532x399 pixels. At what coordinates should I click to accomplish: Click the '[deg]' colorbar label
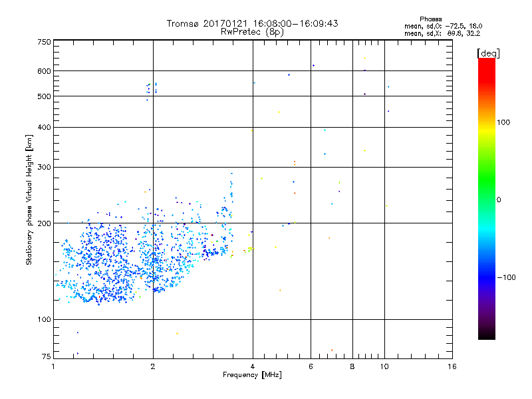point(488,53)
